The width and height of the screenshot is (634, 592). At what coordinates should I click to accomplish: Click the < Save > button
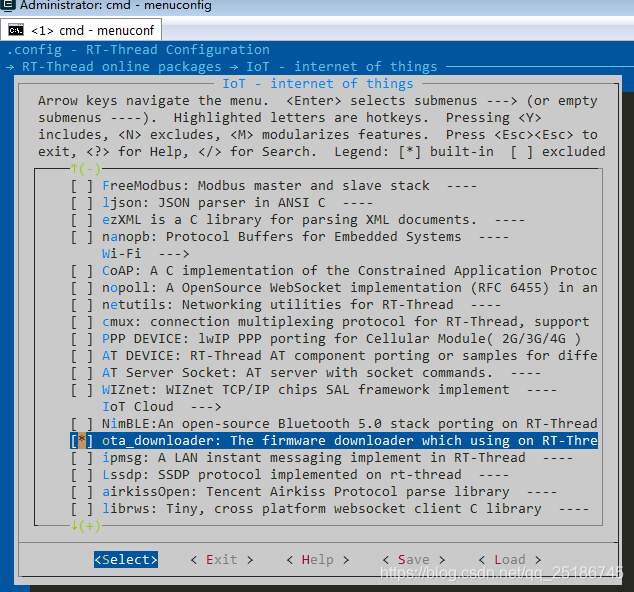point(414,560)
